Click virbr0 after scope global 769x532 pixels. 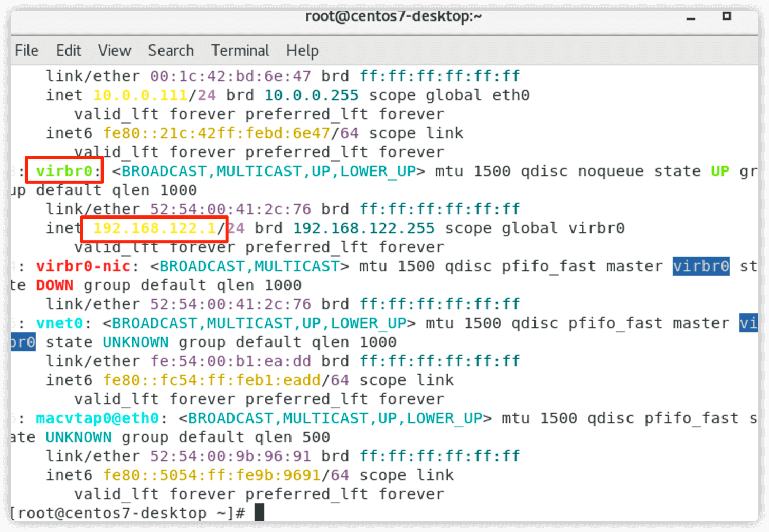pyautogui.click(x=596, y=228)
